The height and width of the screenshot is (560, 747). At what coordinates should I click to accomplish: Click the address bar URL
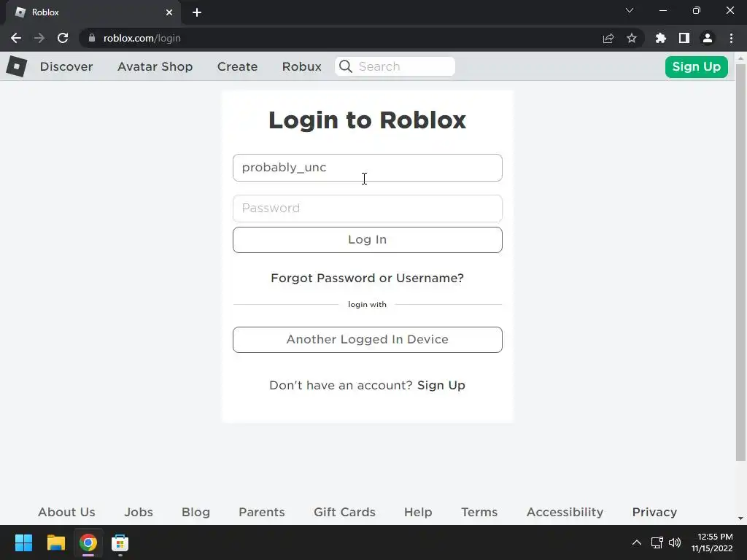[142, 38]
